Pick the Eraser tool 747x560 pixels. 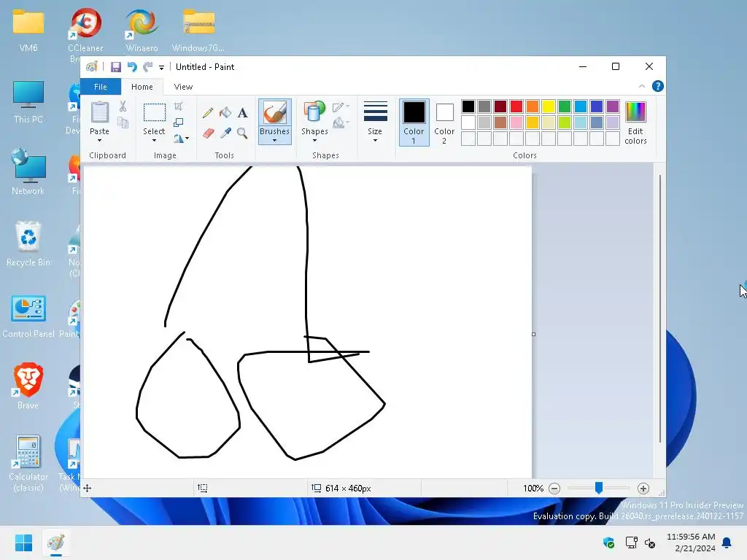208,133
